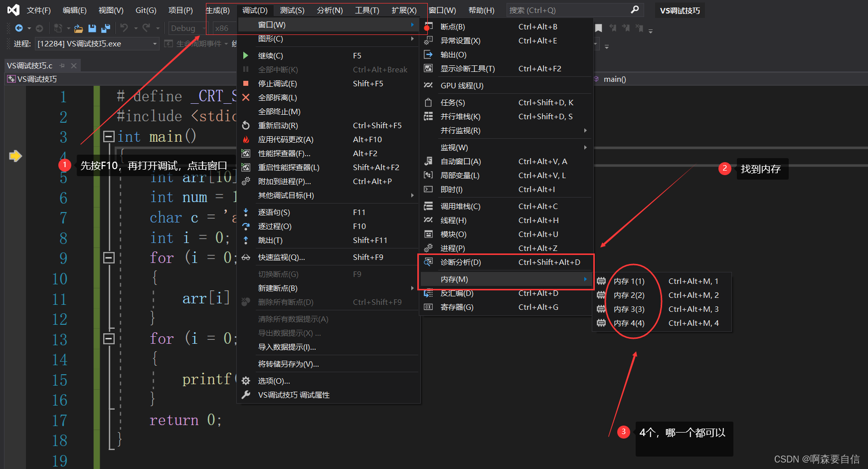868x469 pixels.
Task: Choose 内存 2(2) from the memory submenu
Action: 662,295
